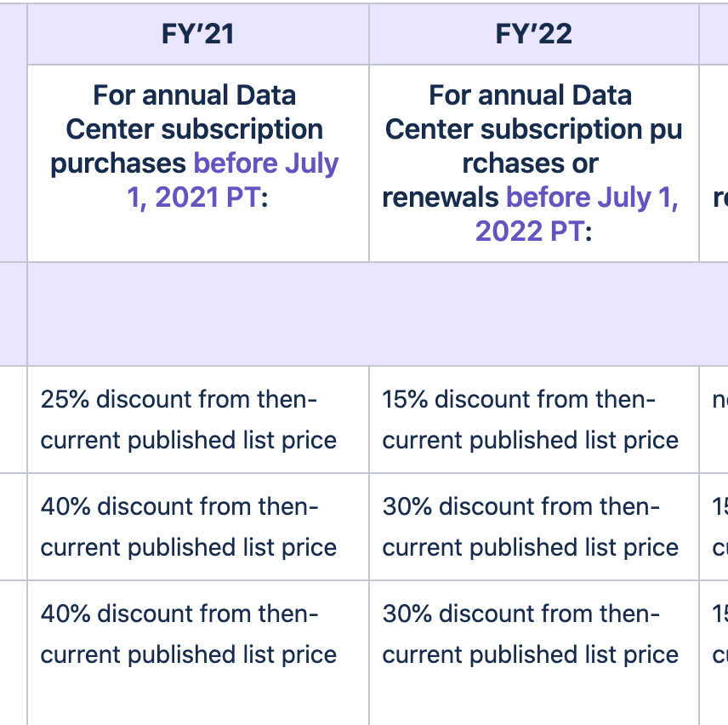Click 'current published list price' in 25% cell

coord(189,441)
